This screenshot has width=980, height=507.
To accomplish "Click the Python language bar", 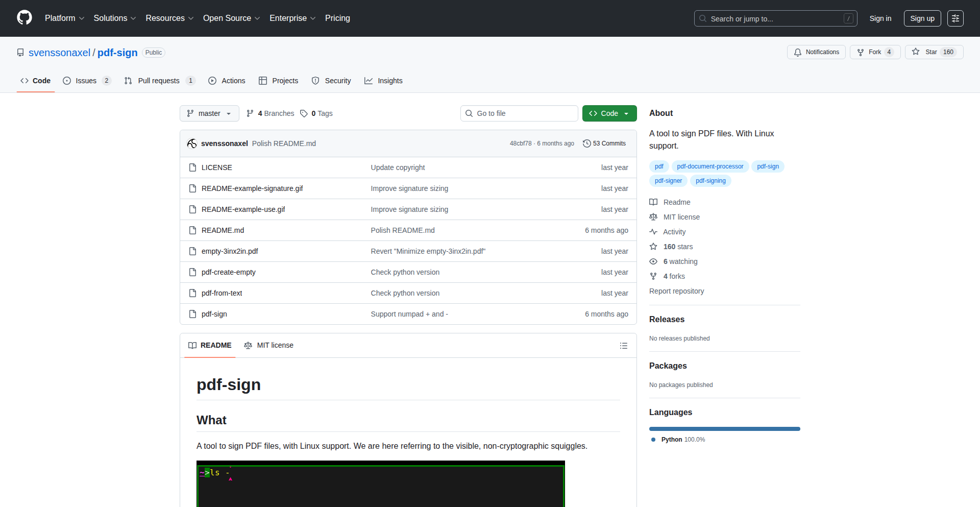I will click(x=724, y=429).
